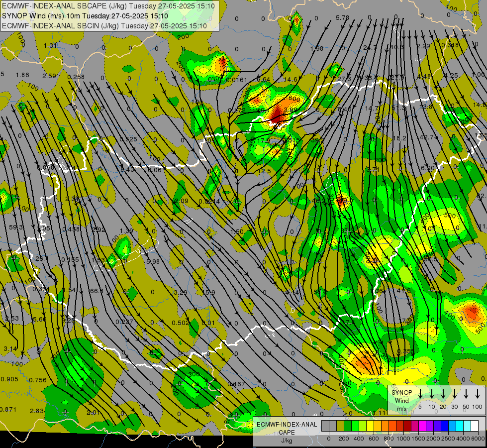
Task: Click the 5.78 value on the map
Action: 343,18
